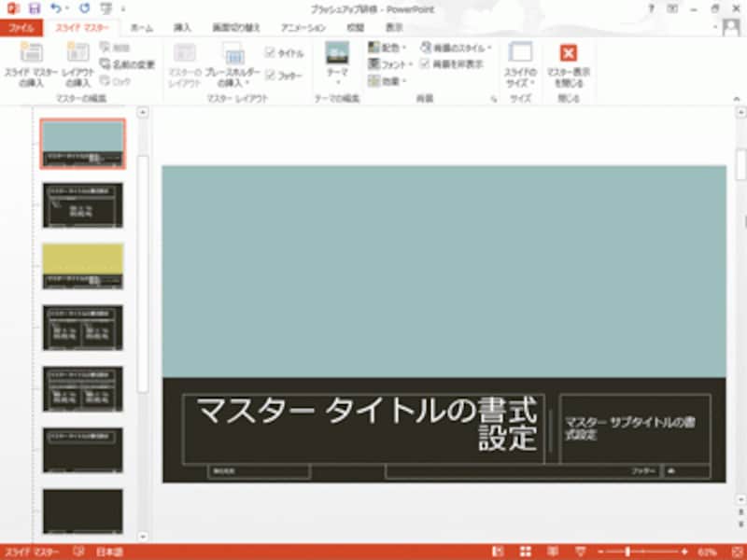
Task: Open the ファイル tab
Action: click(x=21, y=28)
